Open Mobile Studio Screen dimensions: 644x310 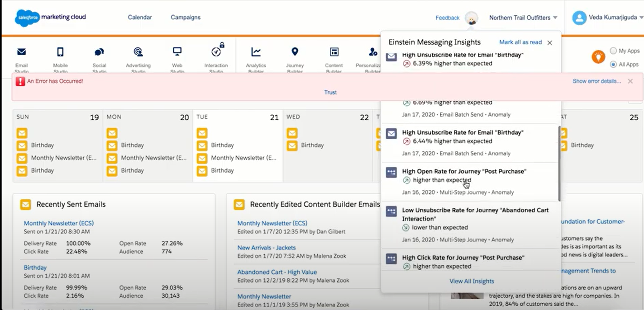tap(60, 56)
